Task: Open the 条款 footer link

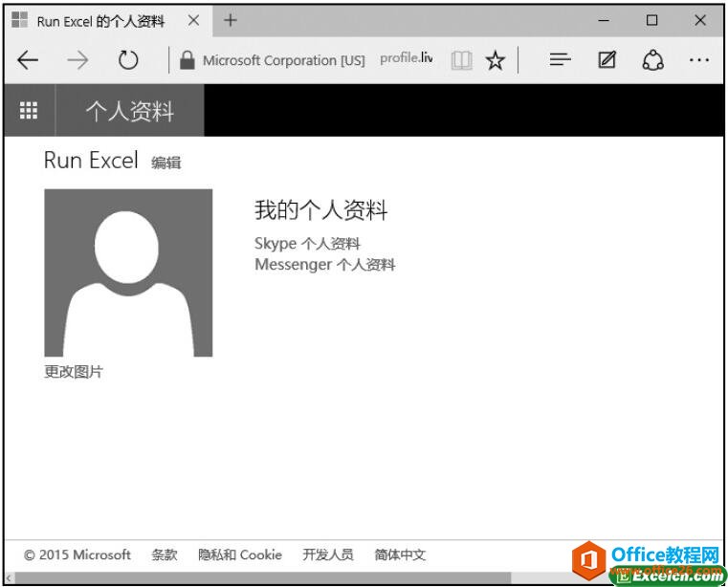Action: point(165,554)
